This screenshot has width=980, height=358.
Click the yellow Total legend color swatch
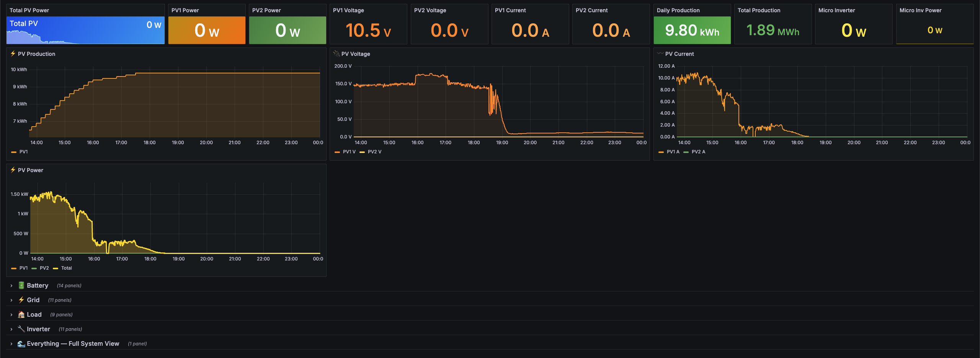point(56,268)
